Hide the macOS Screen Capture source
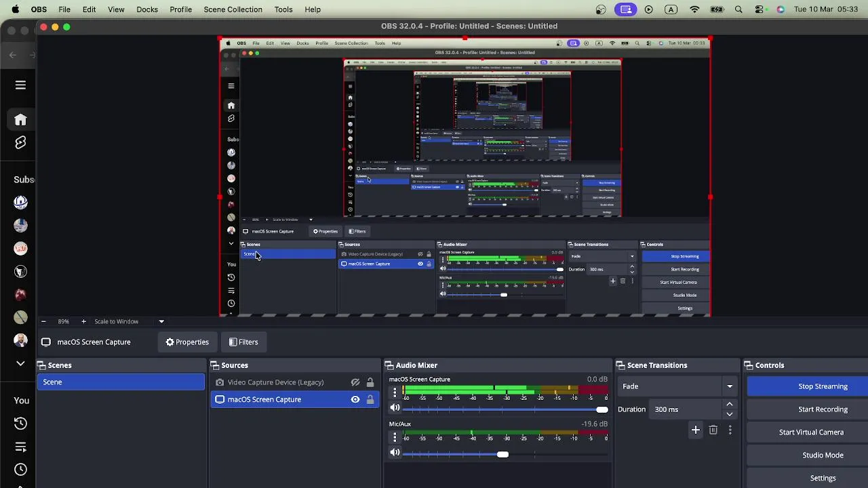 pyautogui.click(x=355, y=400)
